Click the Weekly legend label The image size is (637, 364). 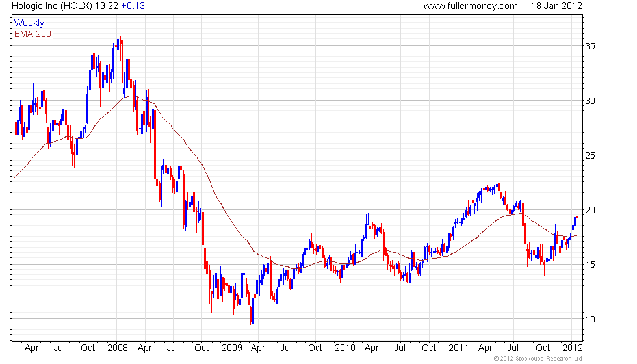[x=29, y=23]
